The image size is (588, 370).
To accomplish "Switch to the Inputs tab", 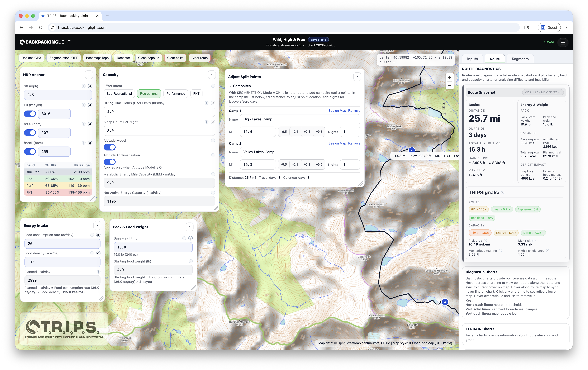I will point(472,59).
